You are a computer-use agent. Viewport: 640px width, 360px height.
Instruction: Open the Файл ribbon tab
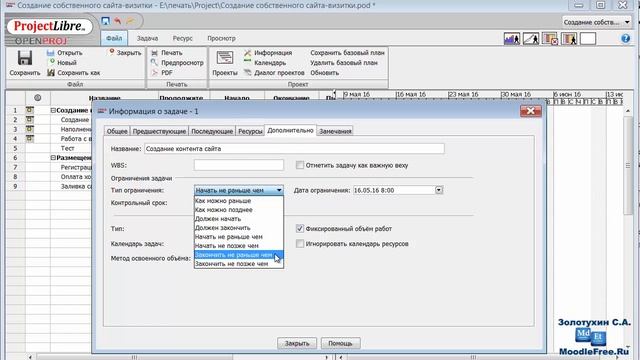click(114, 38)
